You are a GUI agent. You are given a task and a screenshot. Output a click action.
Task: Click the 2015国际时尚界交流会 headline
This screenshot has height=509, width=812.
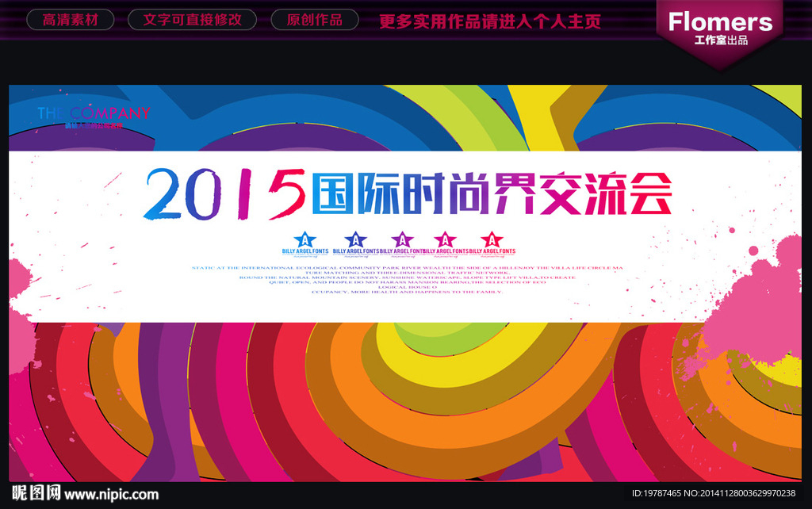click(x=408, y=193)
